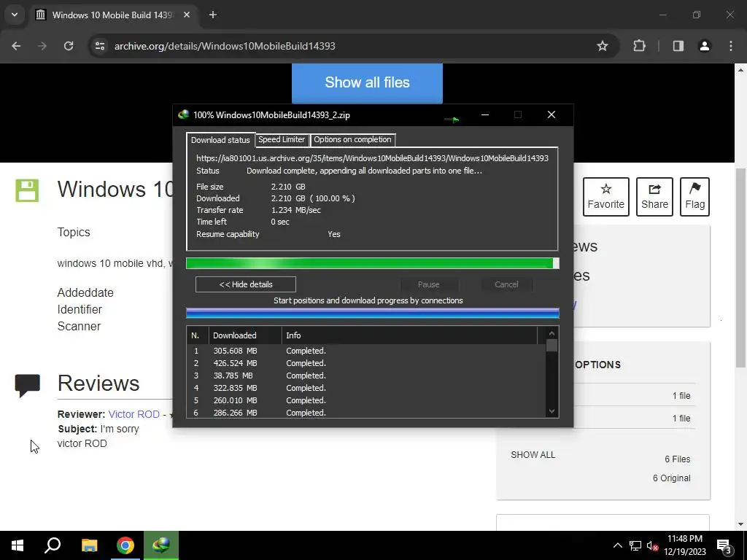Open Windows taskbar search
Image resolution: width=747 pixels, height=560 pixels.
53,545
